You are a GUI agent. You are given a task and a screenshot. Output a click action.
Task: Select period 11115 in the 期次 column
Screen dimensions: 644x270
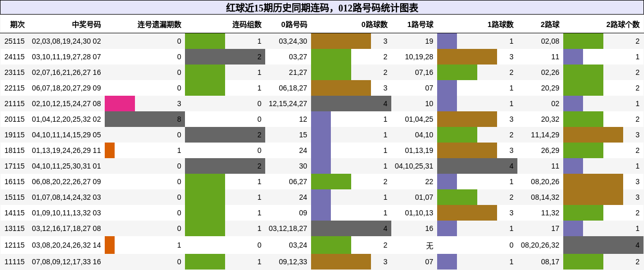[15, 262]
